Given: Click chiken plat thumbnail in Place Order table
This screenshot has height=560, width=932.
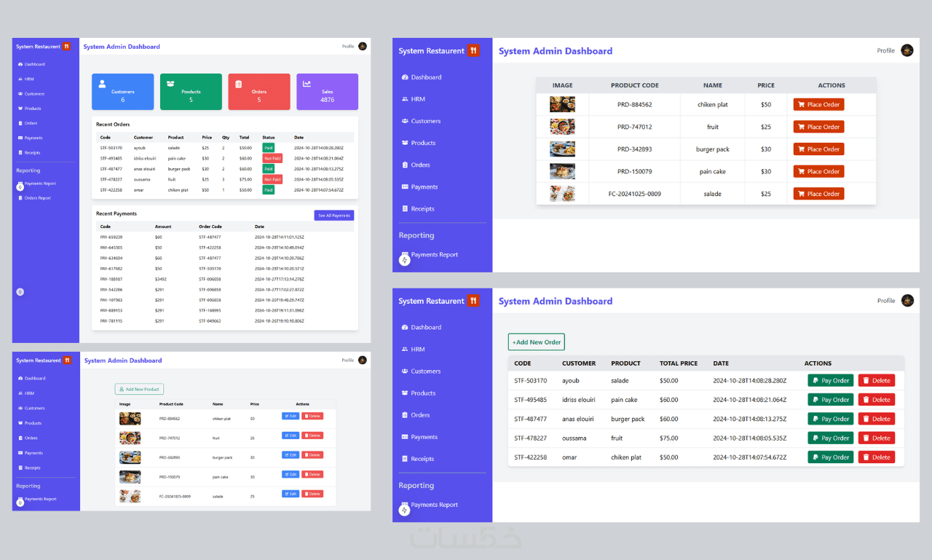Looking at the screenshot, I should [562, 104].
